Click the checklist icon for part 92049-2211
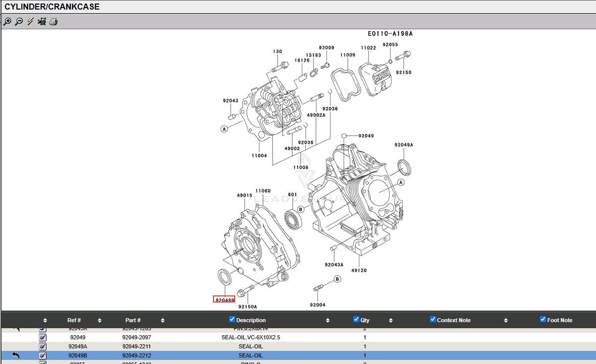 [42, 346]
